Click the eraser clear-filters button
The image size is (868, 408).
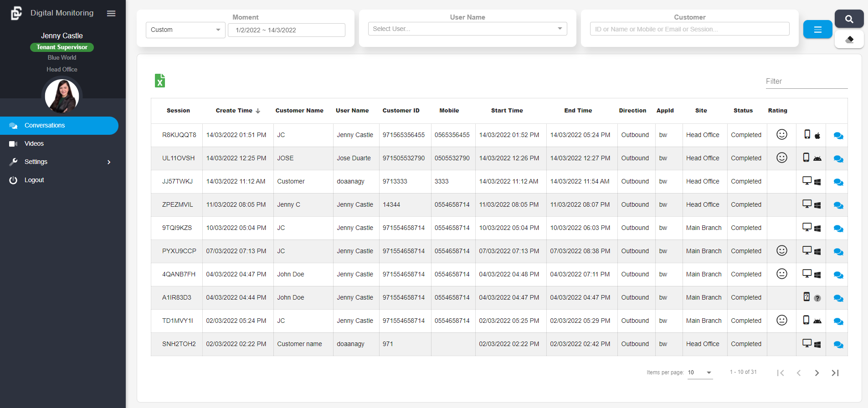click(x=849, y=40)
